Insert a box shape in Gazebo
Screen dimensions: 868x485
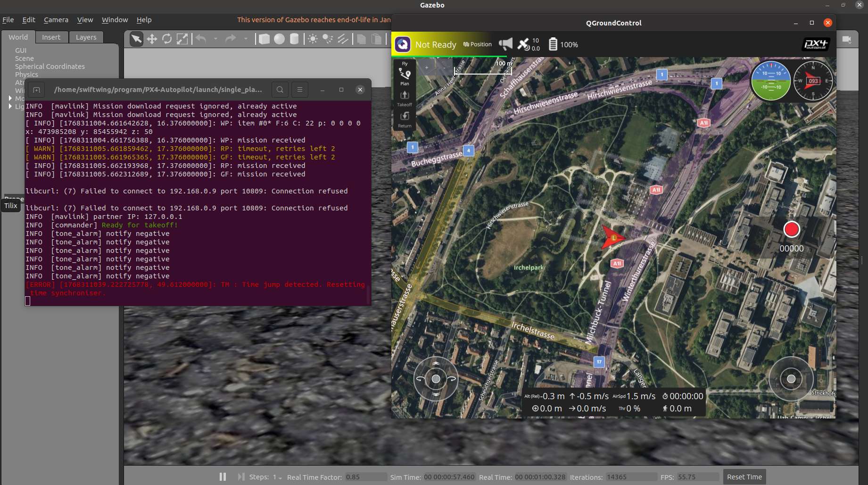265,39
